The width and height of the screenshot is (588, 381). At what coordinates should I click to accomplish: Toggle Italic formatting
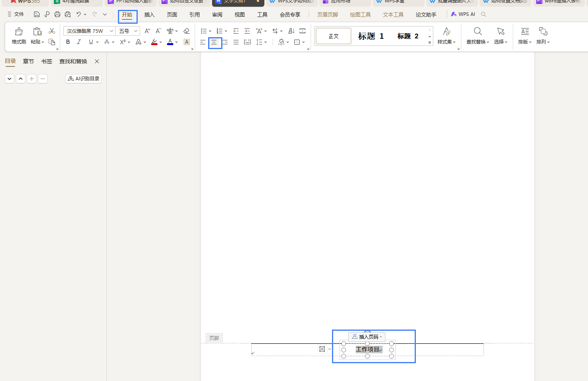[x=79, y=42]
